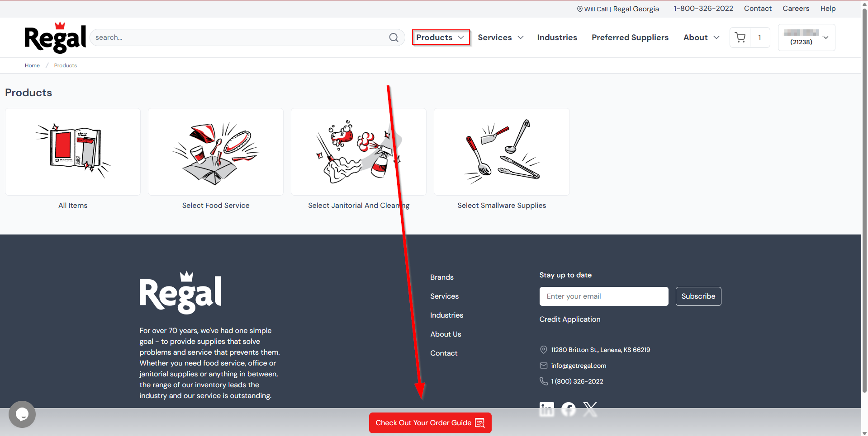Click the Select Smallware Supplies label
The width and height of the screenshot is (868, 436).
point(502,206)
